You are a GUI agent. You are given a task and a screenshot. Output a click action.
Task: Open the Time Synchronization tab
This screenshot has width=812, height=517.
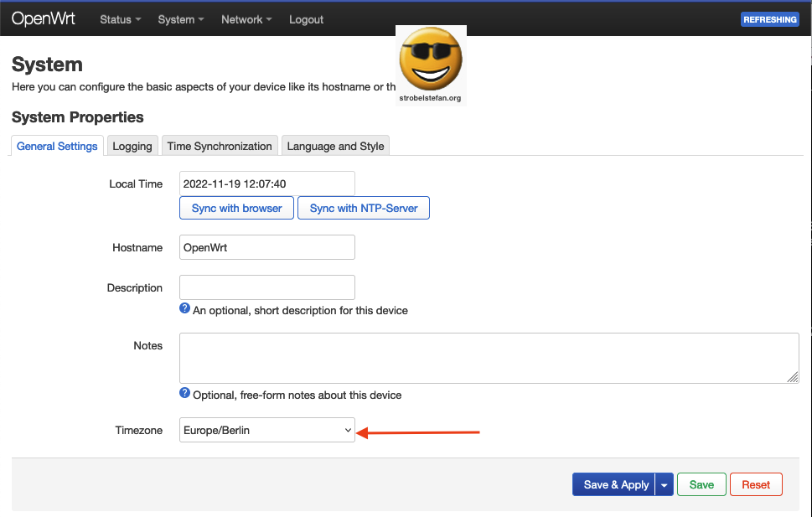point(220,146)
